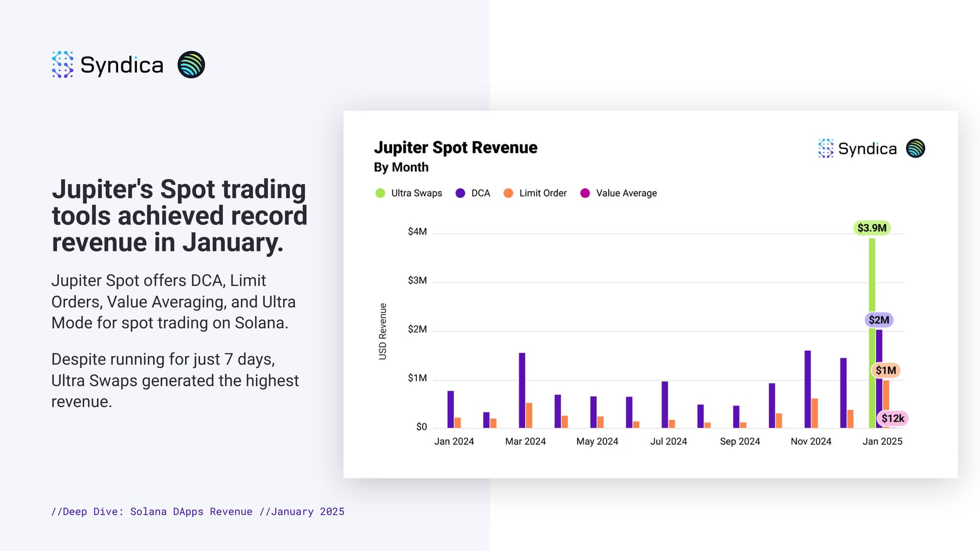Click the Jan 2025 axis label
The width and height of the screenshot is (980, 551).
pyautogui.click(x=882, y=441)
